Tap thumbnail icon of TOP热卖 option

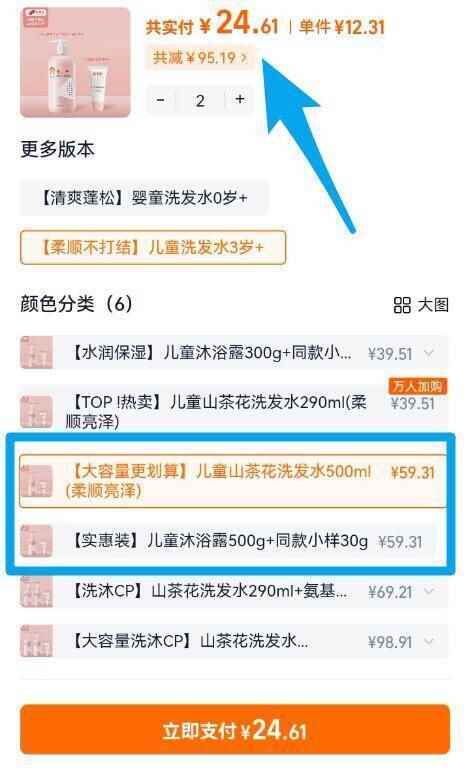pos(36,411)
